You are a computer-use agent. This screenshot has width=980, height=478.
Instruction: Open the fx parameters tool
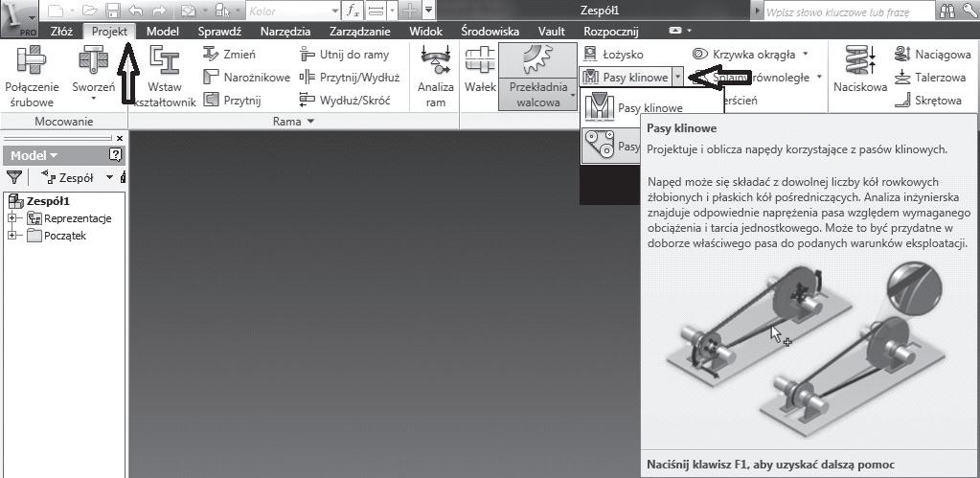tap(353, 11)
